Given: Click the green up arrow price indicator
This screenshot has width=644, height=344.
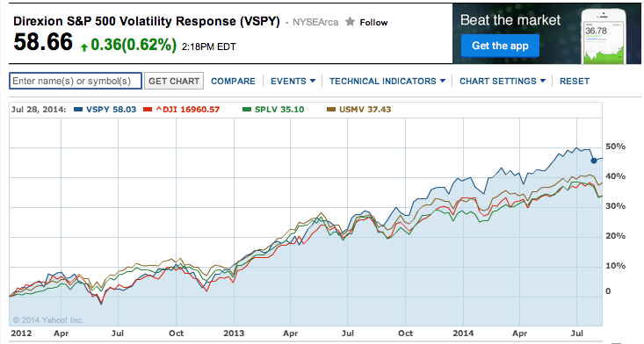Looking at the screenshot, I should click(84, 47).
